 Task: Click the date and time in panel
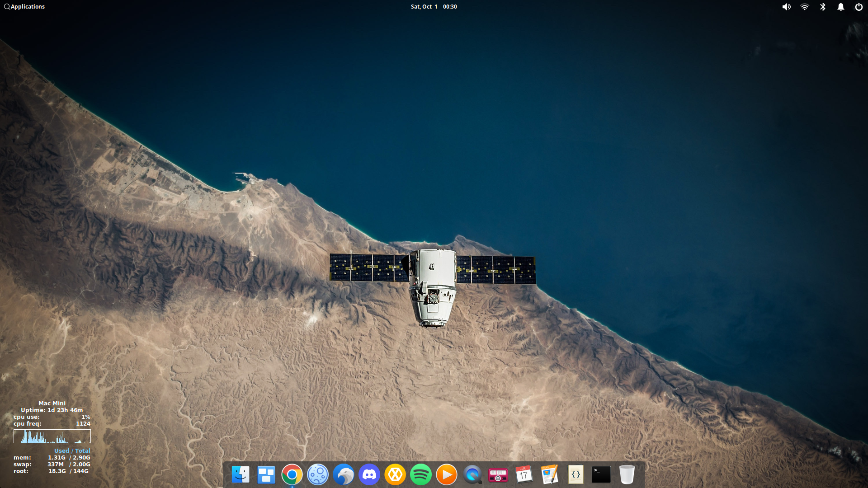coord(434,7)
